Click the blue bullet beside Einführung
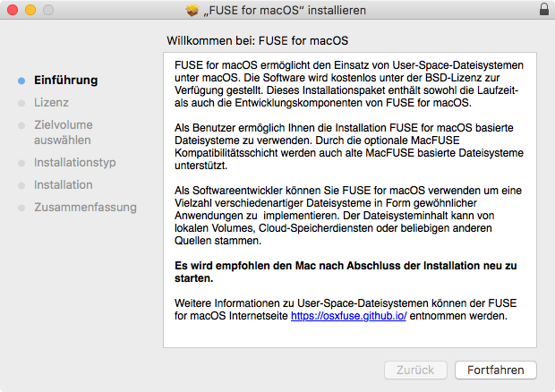Screen dimensions: 555x392 point(21,81)
